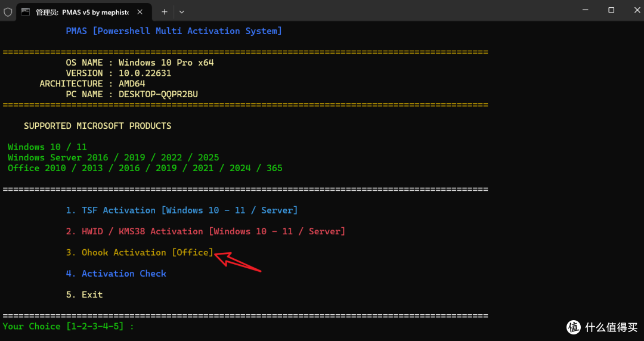This screenshot has width=644, height=341.
Task: Close the PMAS v5 terminal tab
Action: pos(140,12)
